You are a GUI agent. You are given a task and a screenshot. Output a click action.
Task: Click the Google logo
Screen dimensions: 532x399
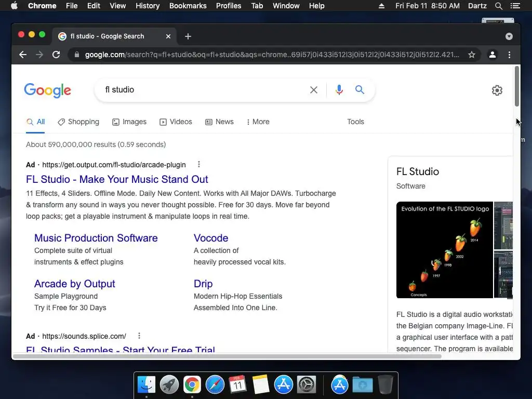click(x=47, y=90)
